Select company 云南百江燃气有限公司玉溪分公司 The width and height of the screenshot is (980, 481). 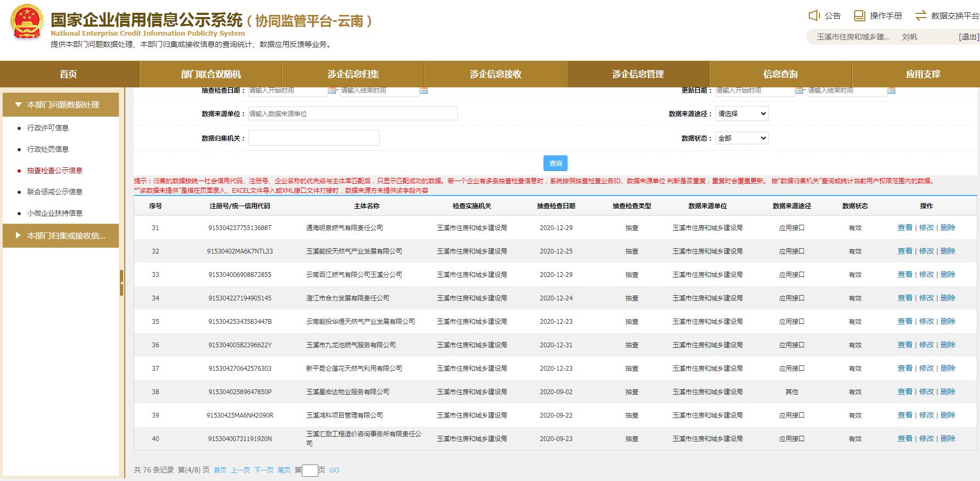tap(354, 274)
